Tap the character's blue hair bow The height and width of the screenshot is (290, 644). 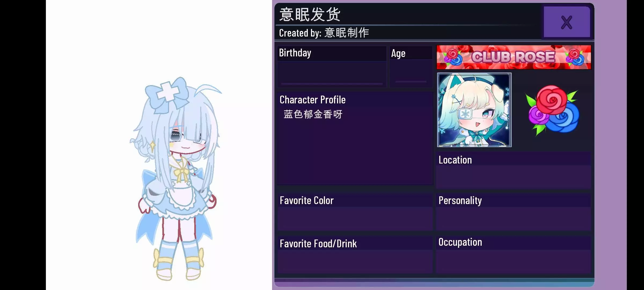(168, 94)
